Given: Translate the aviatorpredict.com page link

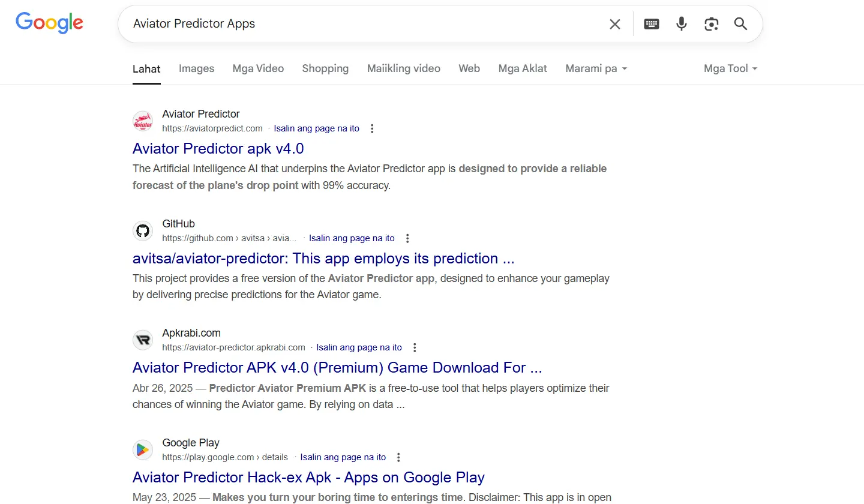Looking at the screenshot, I should [317, 128].
